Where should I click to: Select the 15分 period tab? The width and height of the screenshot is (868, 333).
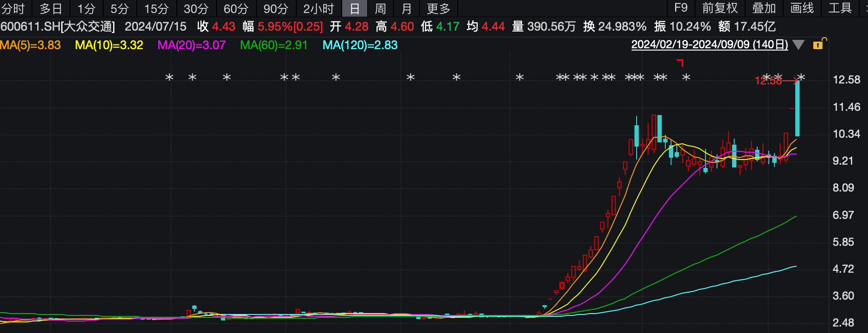coord(156,8)
